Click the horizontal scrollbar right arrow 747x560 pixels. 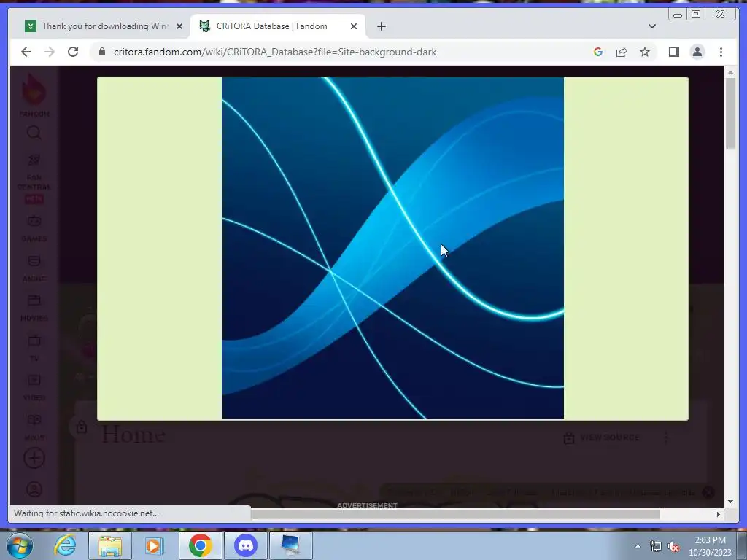click(x=719, y=514)
